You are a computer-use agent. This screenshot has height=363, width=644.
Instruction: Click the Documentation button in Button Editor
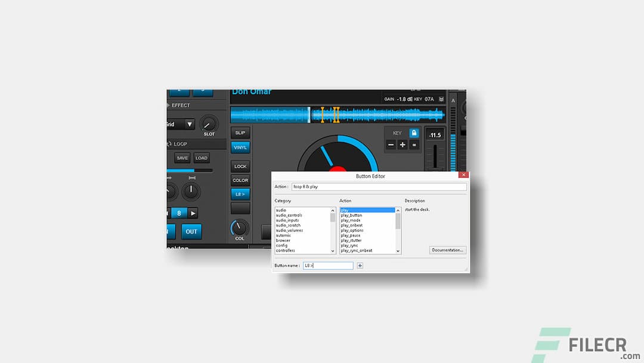(x=448, y=250)
